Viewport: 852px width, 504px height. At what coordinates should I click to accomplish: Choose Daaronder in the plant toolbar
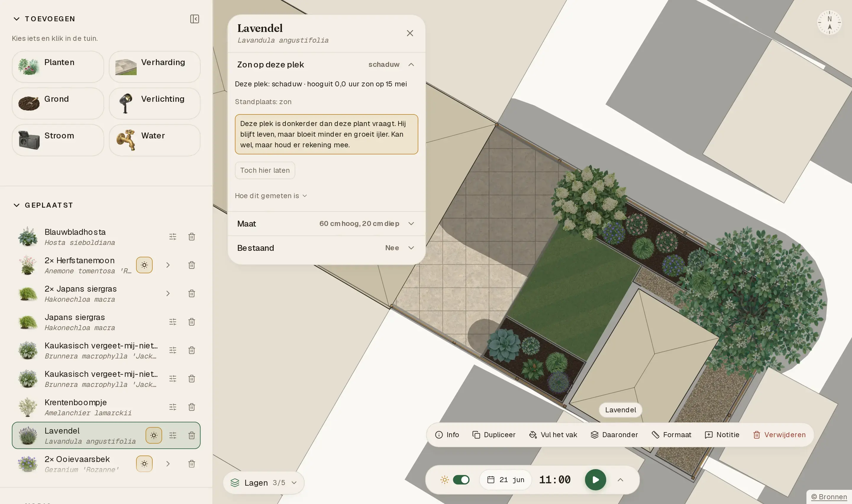(614, 435)
